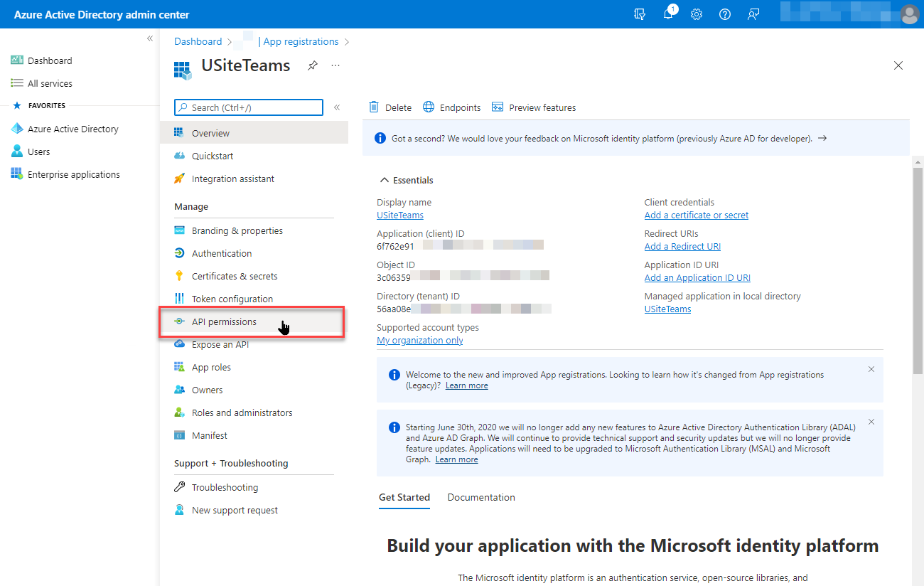
Task: Click Learn more in welcome notice
Action: coord(467,385)
